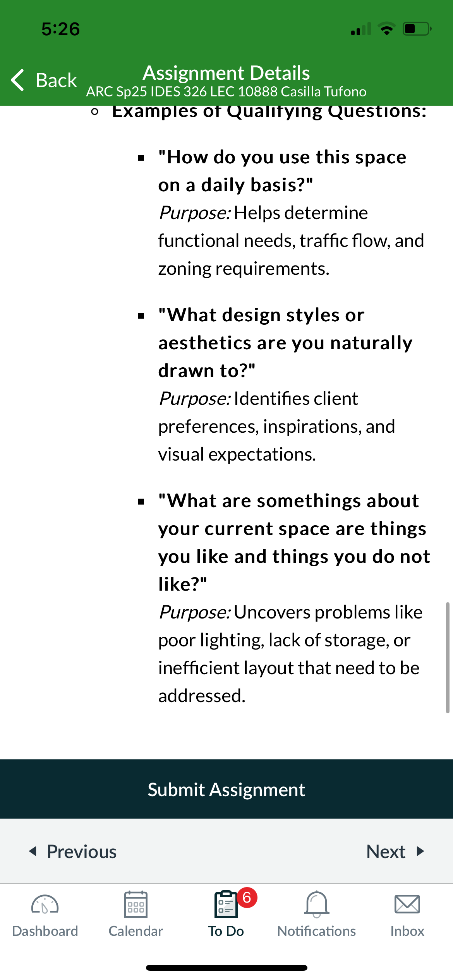Viewport: 453px width, 980px height.
Task: Go to Previous assignment
Action: [x=73, y=851]
